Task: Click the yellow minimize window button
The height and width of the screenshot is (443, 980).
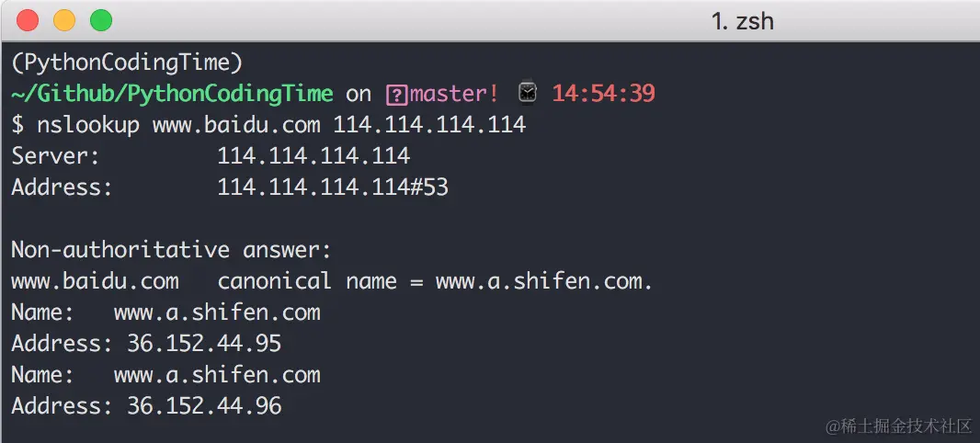Action: click(64, 20)
